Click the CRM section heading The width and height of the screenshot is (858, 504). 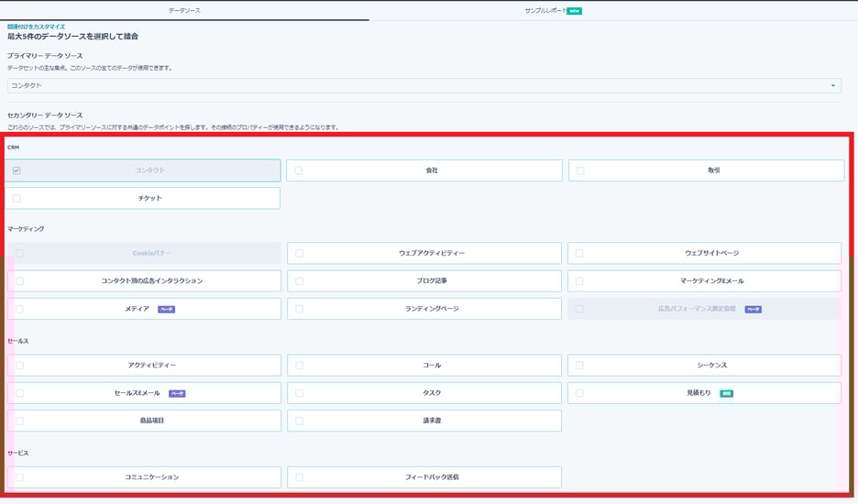coord(13,148)
